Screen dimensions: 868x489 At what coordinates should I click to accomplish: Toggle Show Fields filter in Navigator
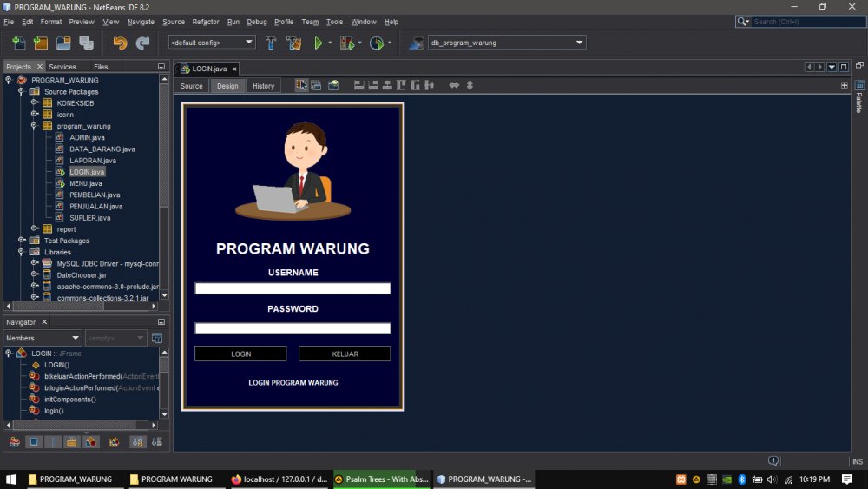(x=35, y=442)
